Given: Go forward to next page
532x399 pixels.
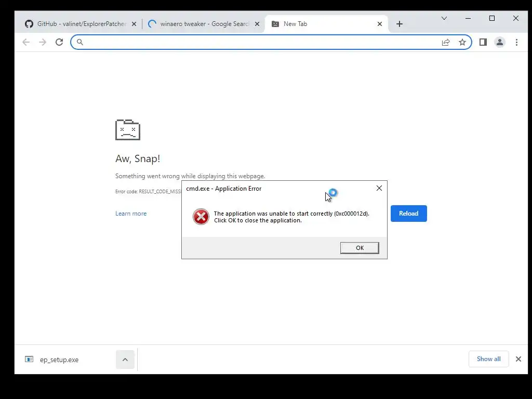Looking at the screenshot, I should [x=43, y=42].
